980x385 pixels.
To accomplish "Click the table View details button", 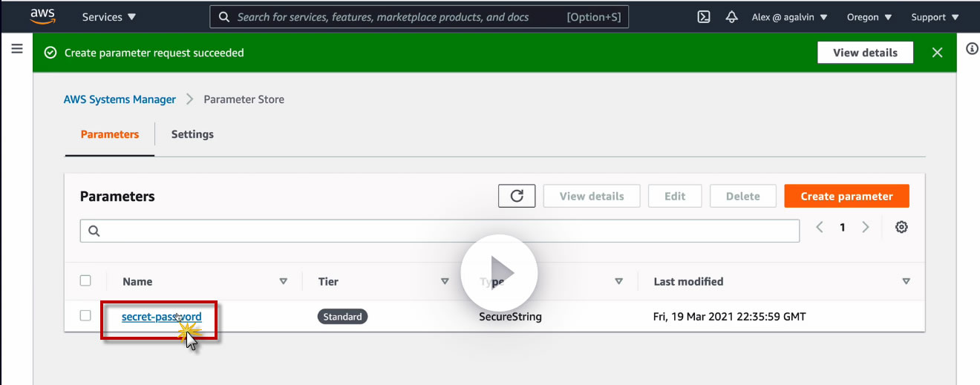I will click(x=592, y=196).
